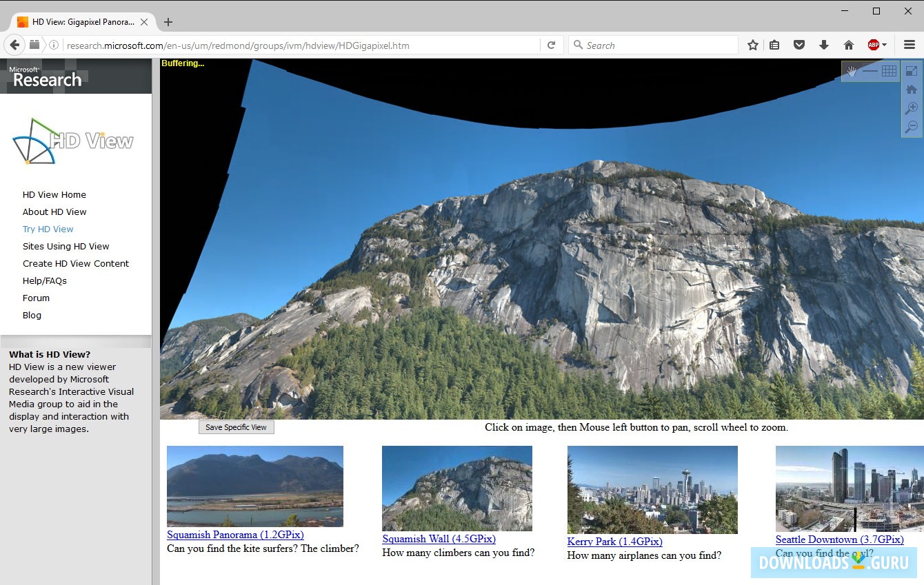Choose the Kerry Park skyline thumbnail
The image size is (924, 585).
click(x=652, y=490)
